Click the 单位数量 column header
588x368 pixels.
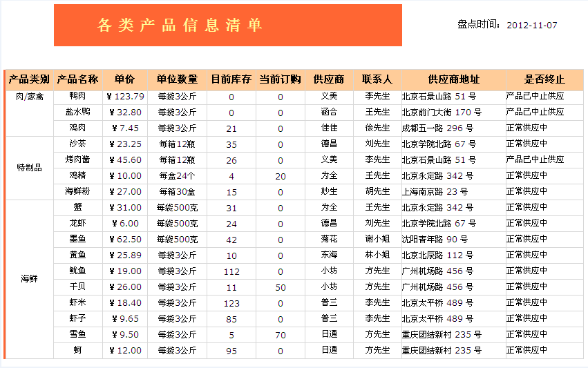click(x=177, y=79)
